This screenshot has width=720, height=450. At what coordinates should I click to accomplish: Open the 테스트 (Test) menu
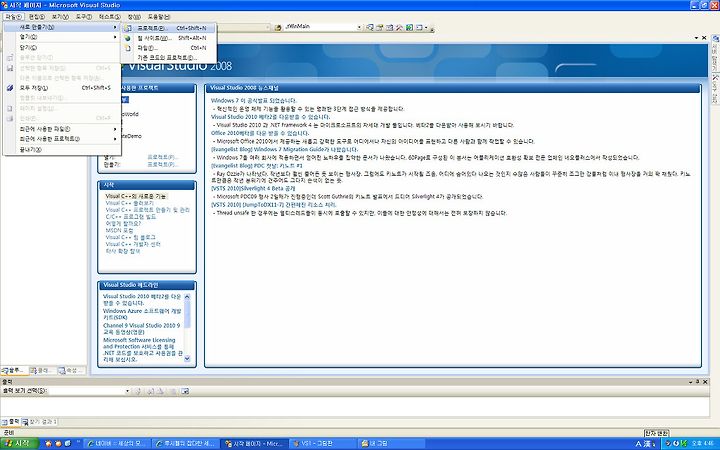(109, 17)
